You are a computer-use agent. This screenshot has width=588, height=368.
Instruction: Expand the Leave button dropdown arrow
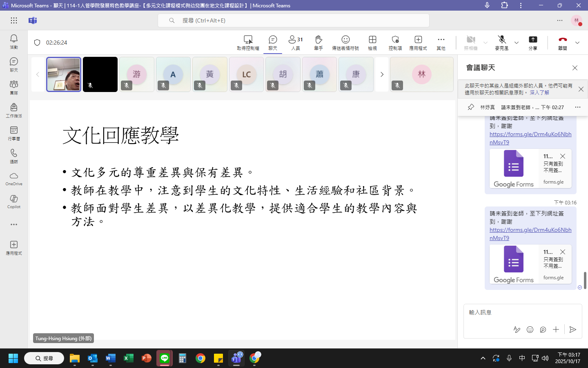pyautogui.click(x=577, y=43)
